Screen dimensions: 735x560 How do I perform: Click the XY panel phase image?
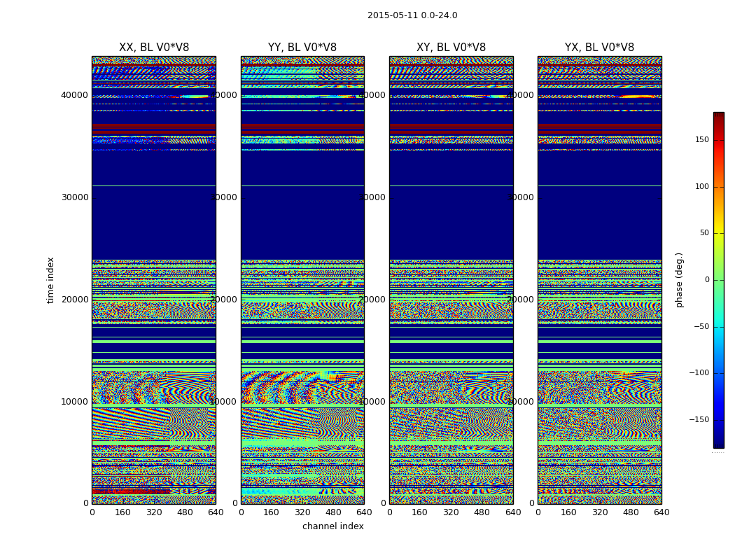pyautogui.click(x=451, y=280)
